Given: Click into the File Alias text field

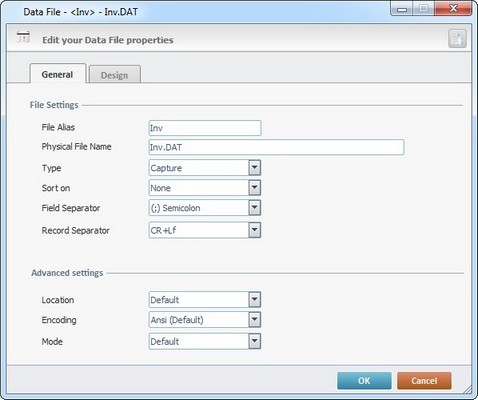Looking at the screenshot, I should [x=205, y=128].
